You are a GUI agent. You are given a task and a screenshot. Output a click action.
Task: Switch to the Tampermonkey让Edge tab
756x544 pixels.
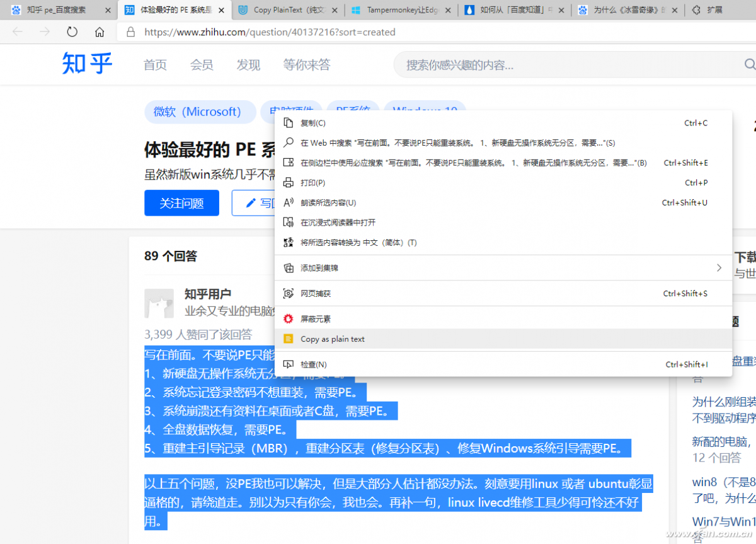tap(402, 10)
